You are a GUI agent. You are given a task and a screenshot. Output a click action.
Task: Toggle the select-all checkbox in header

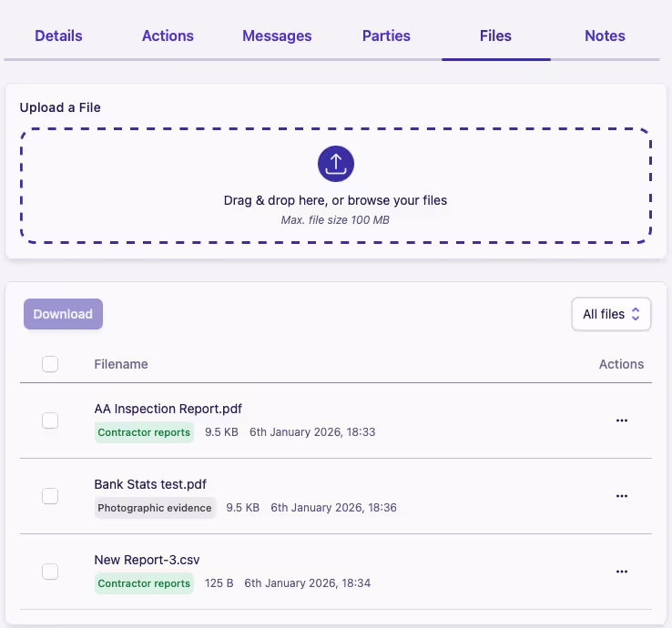(x=50, y=364)
